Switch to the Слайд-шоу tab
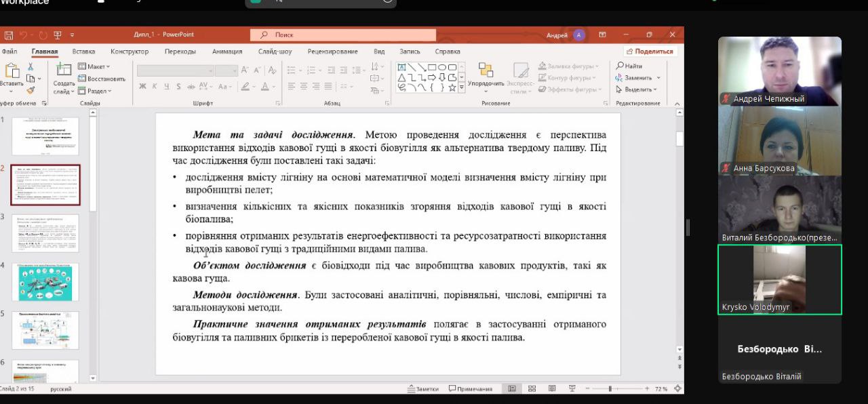 275,52
